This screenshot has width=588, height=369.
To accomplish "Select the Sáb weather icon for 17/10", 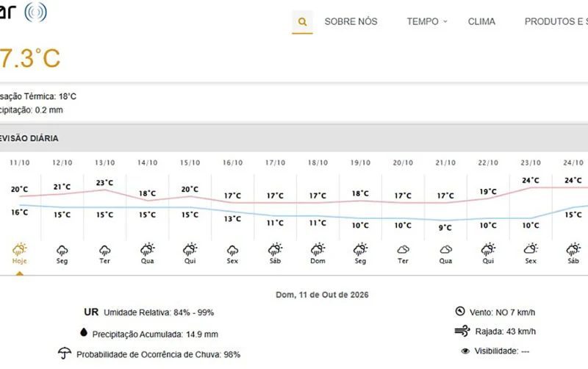I will 275,249.
